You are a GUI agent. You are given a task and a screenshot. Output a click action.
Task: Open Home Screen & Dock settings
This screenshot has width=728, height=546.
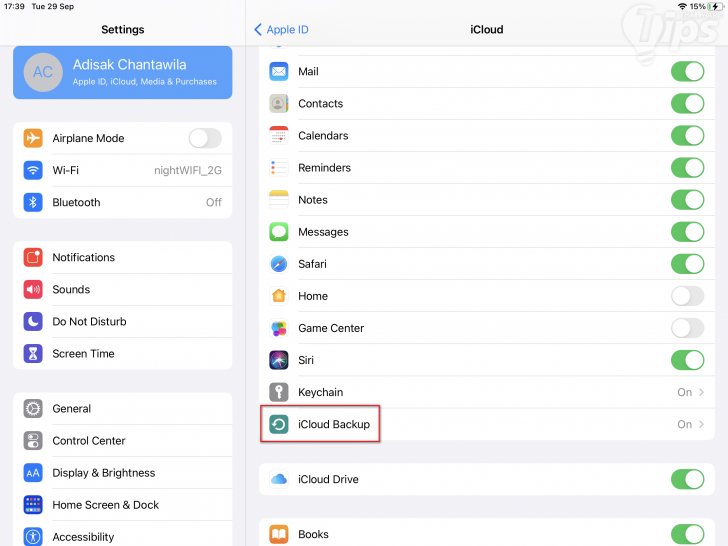123,505
